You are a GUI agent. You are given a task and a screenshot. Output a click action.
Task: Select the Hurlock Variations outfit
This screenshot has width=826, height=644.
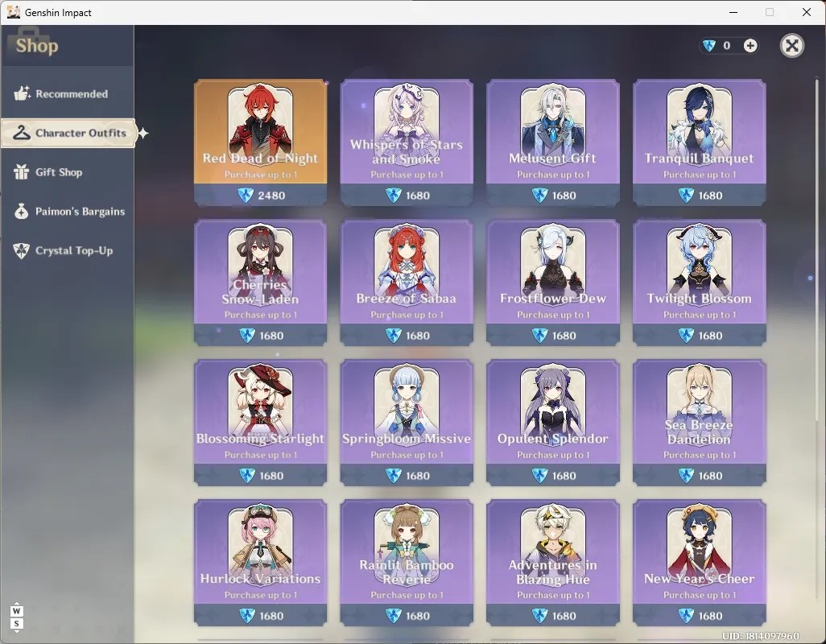click(260, 563)
